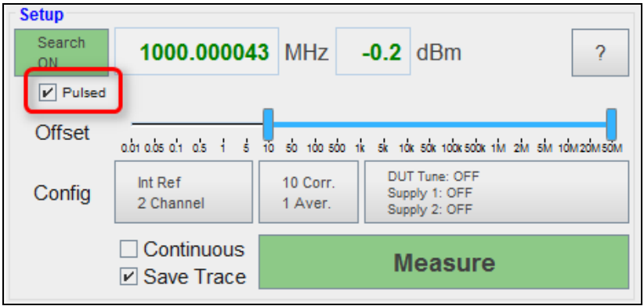Image resolution: width=644 pixels, height=306 pixels.
Task: Open DUT Tune and Supply config
Action: coord(497,192)
